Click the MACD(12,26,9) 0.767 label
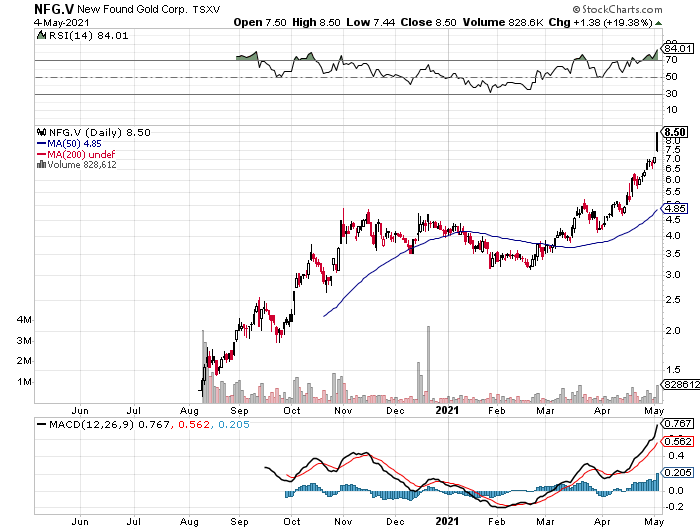This screenshot has width=700, height=530. (109, 424)
